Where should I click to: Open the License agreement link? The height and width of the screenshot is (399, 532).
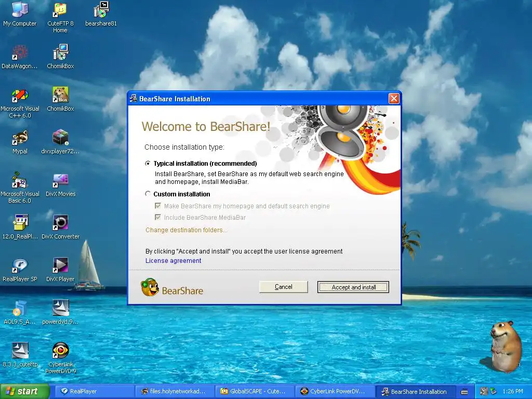pos(173,261)
